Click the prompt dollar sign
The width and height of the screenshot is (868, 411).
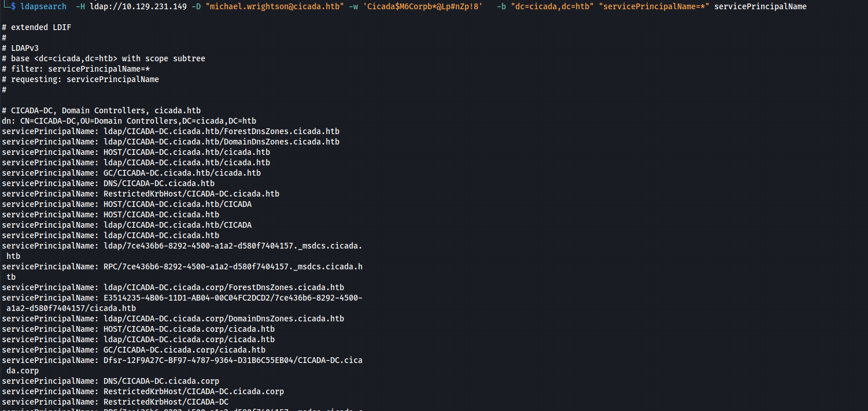pos(13,6)
